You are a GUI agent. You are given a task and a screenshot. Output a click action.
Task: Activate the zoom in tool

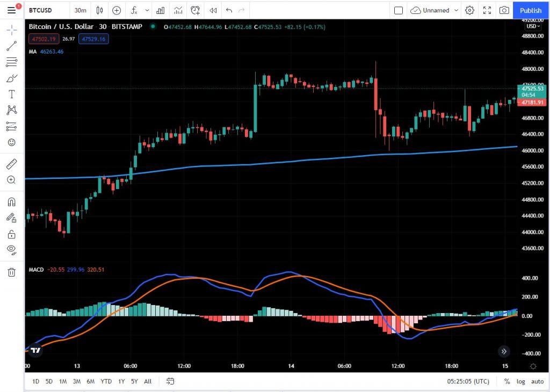tap(12, 180)
